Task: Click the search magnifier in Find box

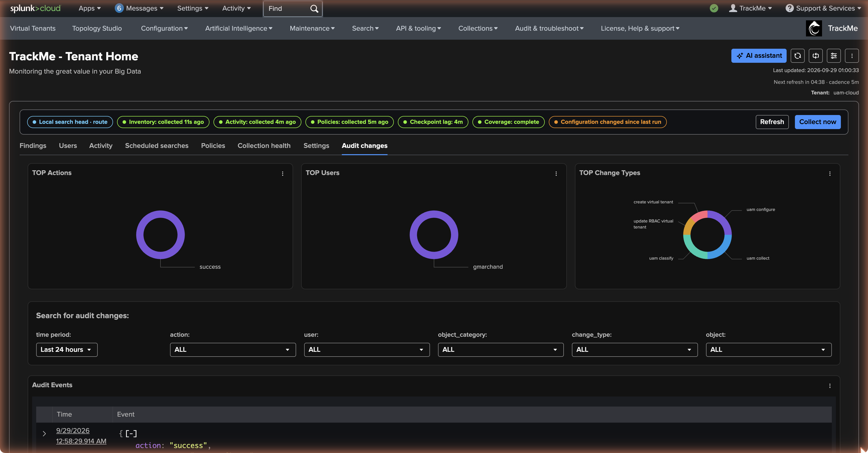Action: [314, 9]
